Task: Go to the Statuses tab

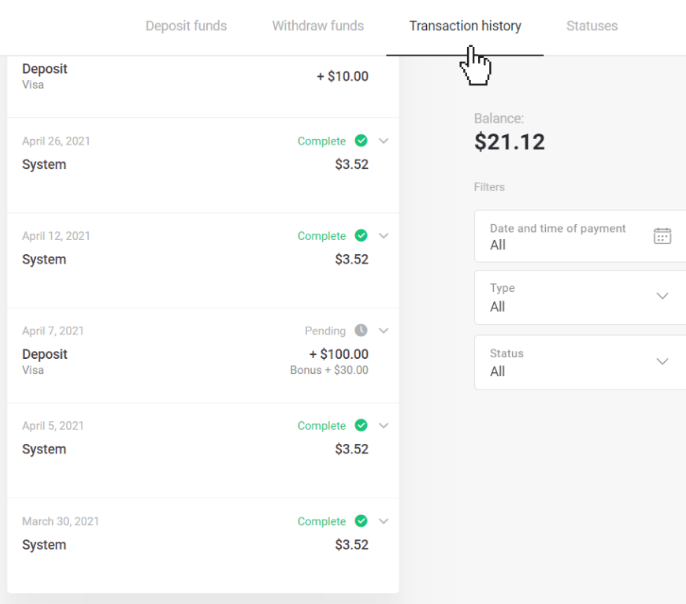Action: point(592,26)
